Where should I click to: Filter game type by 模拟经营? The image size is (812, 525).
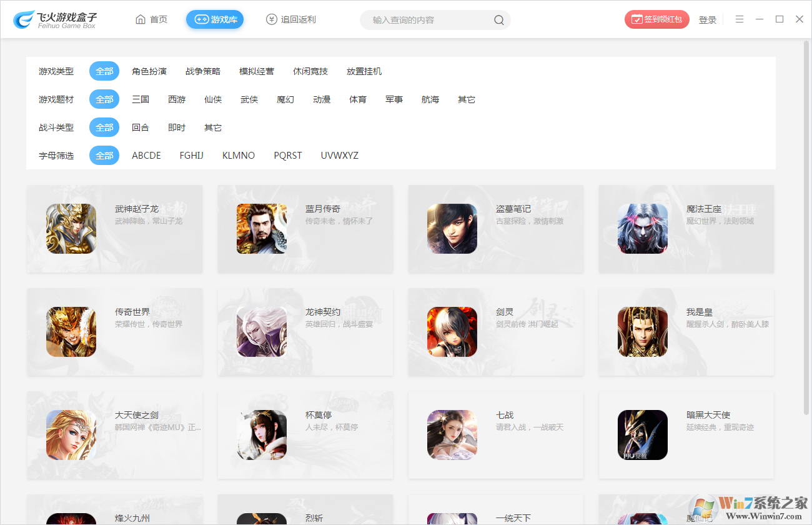(257, 71)
